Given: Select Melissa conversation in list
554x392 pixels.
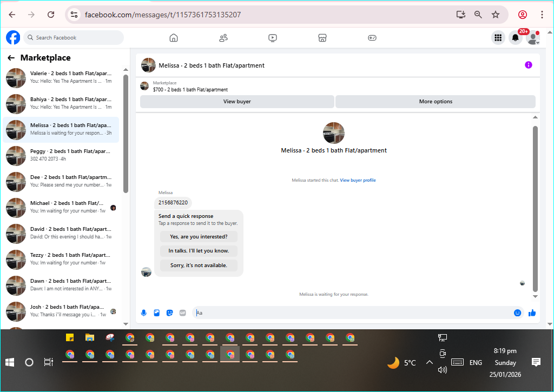Looking at the screenshot, I should point(61,130).
